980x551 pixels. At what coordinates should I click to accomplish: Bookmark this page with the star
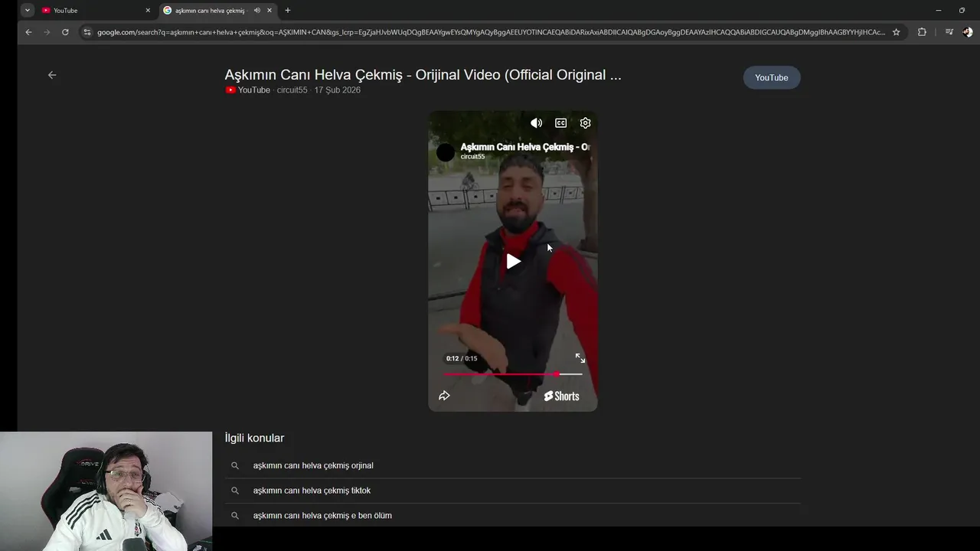896,32
